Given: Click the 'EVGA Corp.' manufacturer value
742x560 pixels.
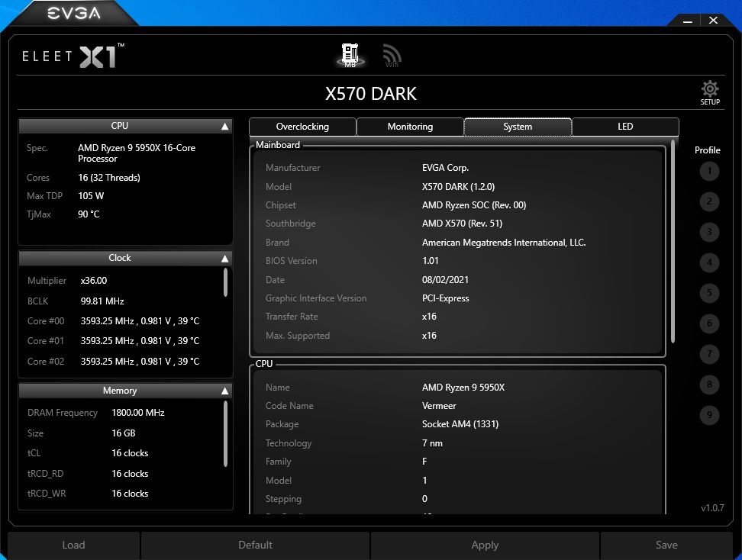Looking at the screenshot, I should point(445,168).
